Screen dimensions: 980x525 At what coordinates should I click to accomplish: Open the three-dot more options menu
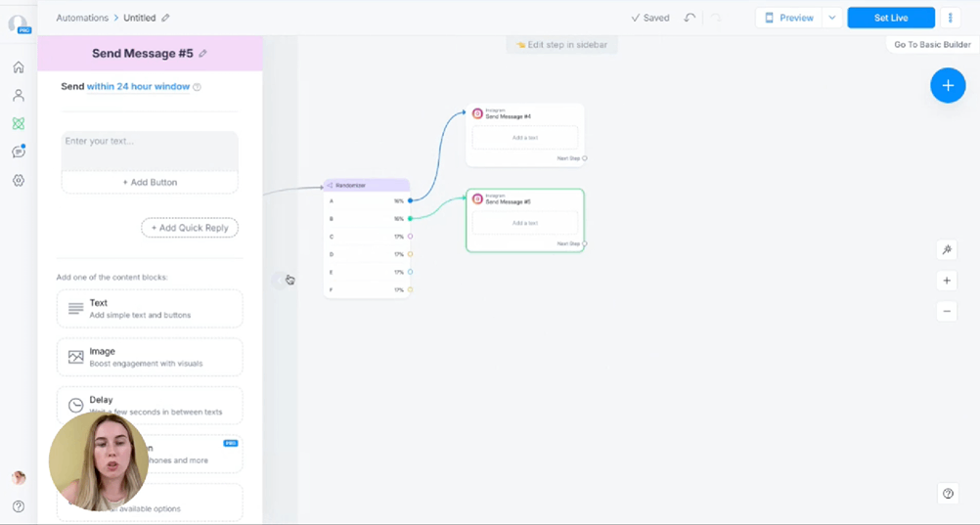click(x=951, y=18)
